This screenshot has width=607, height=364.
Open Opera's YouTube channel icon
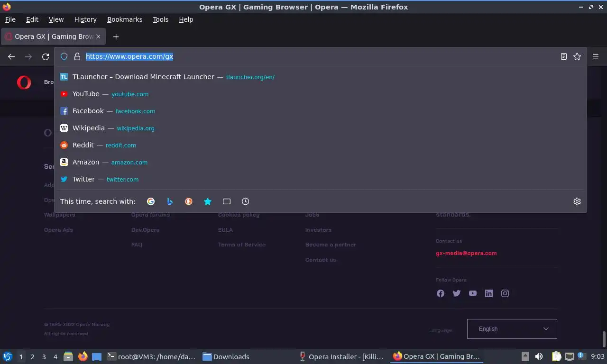coord(473,293)
